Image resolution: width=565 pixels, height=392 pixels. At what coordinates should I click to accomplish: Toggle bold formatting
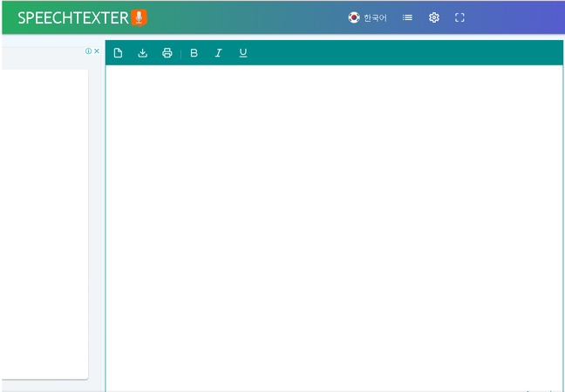point(194,53)
